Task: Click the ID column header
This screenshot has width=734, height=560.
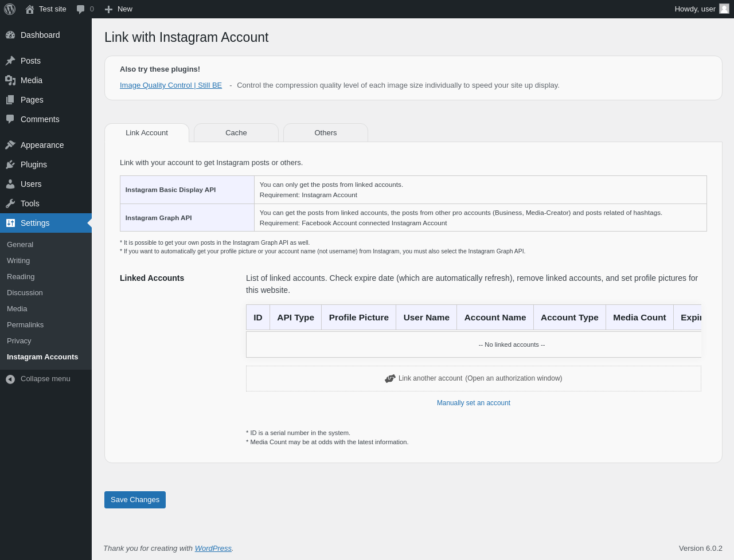Action: point(258,318)
